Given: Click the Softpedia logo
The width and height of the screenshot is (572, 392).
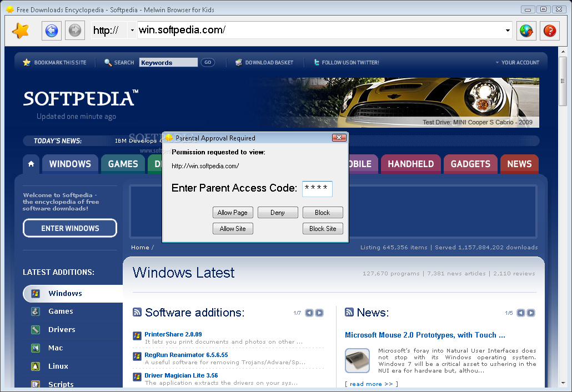Looking at the screenshot, I should (81, 98).
